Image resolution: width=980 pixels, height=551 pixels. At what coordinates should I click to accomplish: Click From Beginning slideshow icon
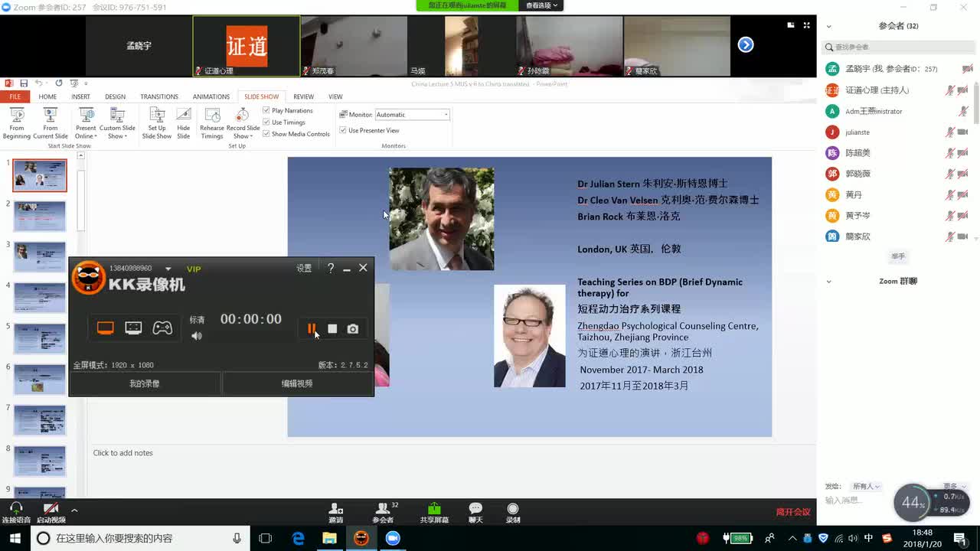pyautogui.click(x=16, y=122)
